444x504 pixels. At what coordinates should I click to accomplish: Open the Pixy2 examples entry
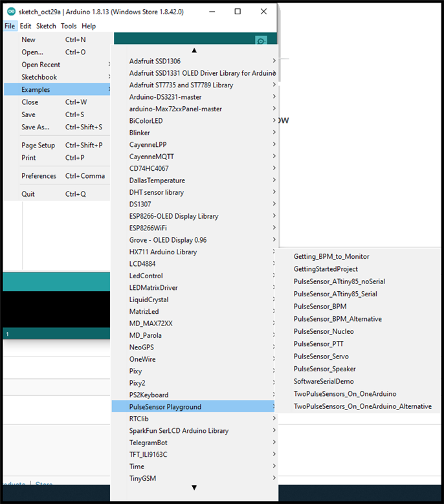point(195,383)
